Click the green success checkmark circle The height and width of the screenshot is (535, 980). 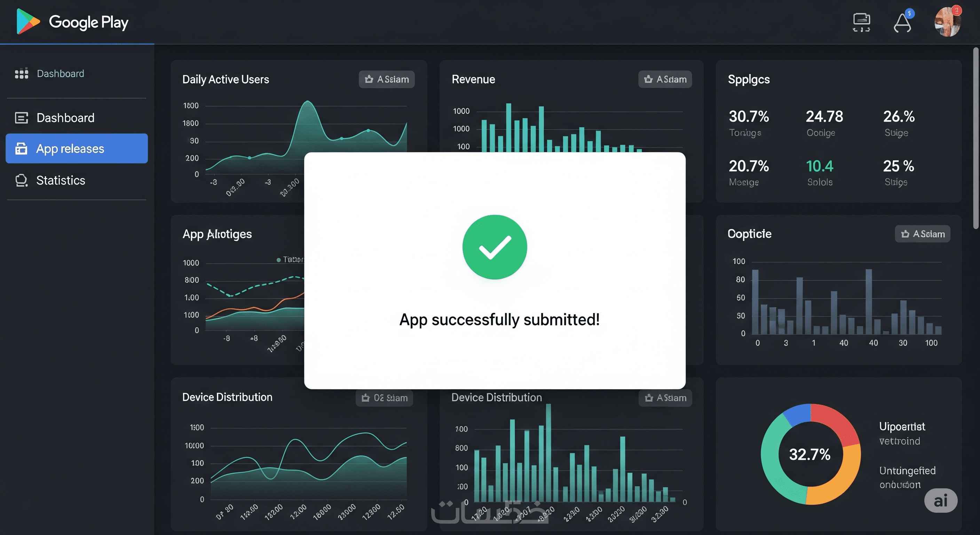(495, 247)
